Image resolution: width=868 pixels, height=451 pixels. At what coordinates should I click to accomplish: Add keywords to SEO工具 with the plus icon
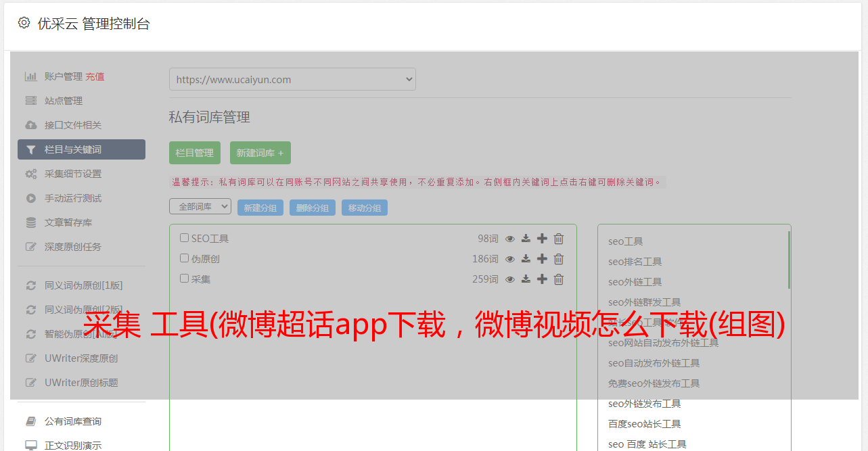click(x=542, y=239)
